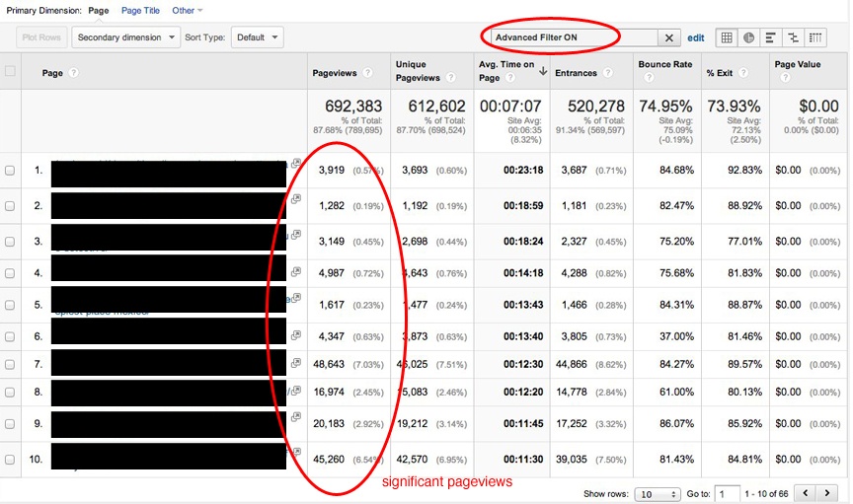853x504 pixels.
Task: Check the select-all checkbox in table header
Action: tap(11, 71)
